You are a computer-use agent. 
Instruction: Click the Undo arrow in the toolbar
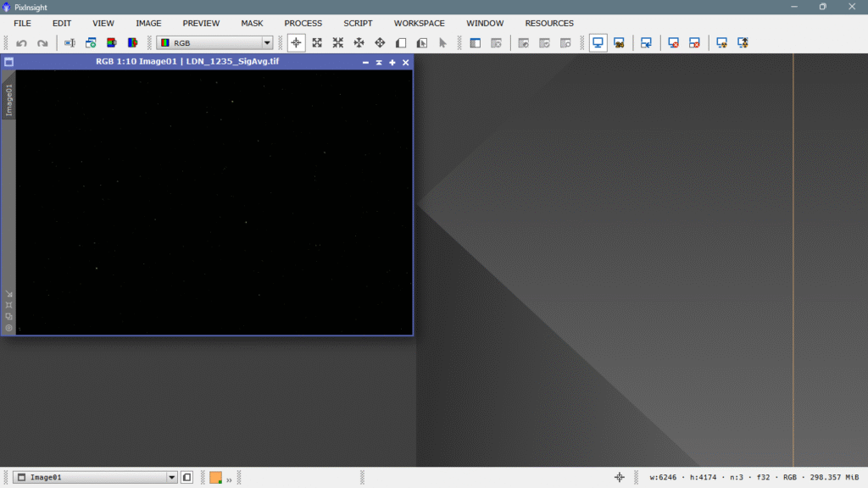(x=21, y=43)
